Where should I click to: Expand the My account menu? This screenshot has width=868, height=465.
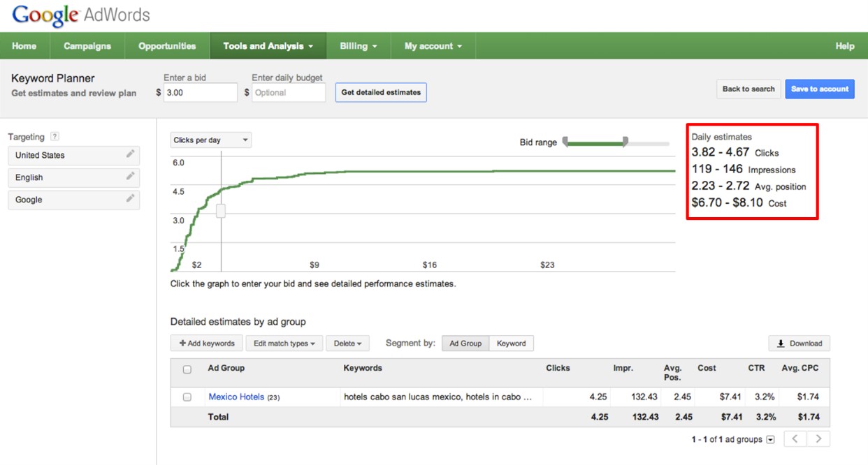click(x=433, y=46)
